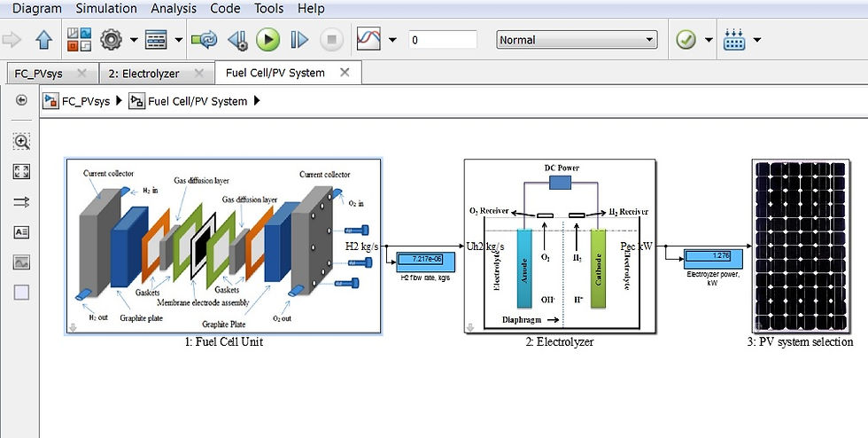
Task: Select the Electrolyzer subsystem block
Action: tap(560, 246)
